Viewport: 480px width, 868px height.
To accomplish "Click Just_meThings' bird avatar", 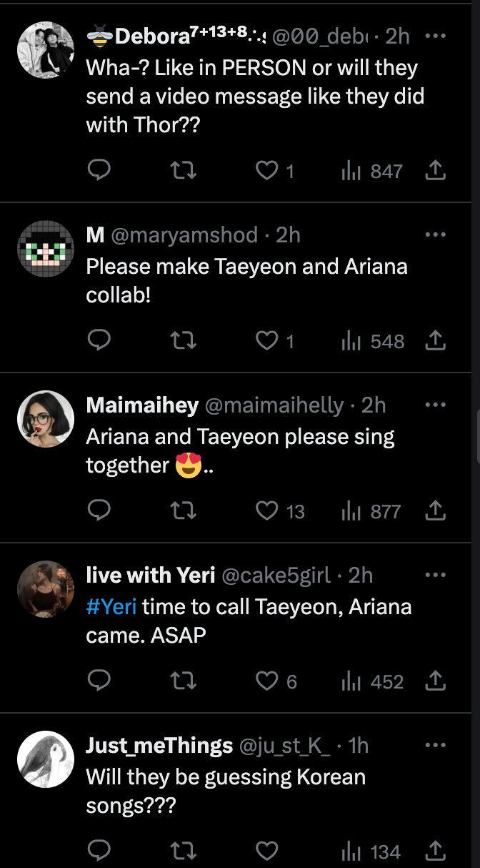I will point(46,759).
